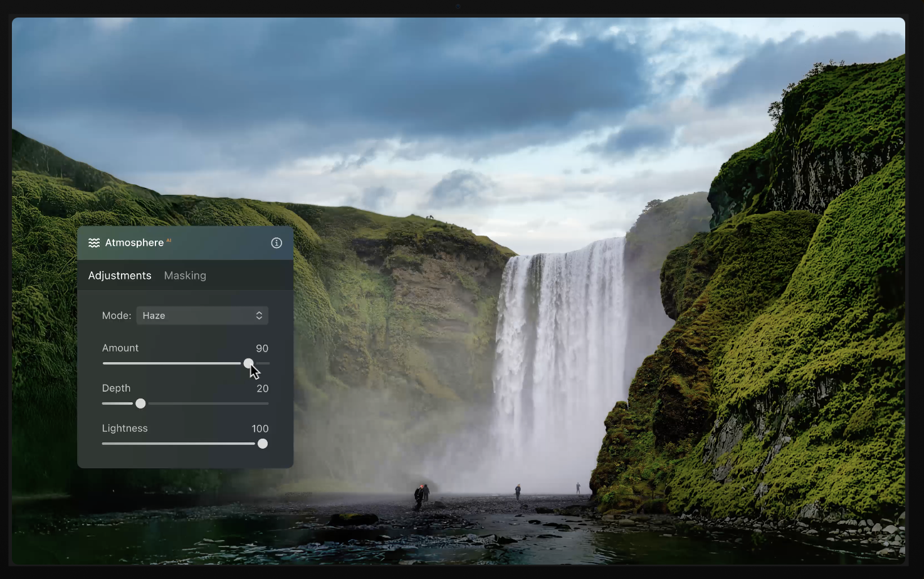Image resolution: width=924 pixels, height=579 pixels.
Task: Open the Atmosphere info button
Action: 276,243
